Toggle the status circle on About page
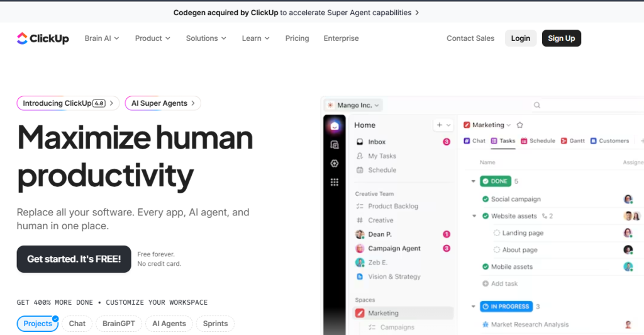The width and height of the screenshot is (644, 335). pyautogui.click(x=497, y=250)
